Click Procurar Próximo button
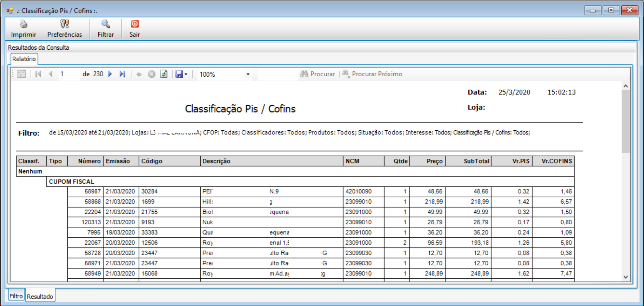The image size is (644, 306). (x=372, y=74)
